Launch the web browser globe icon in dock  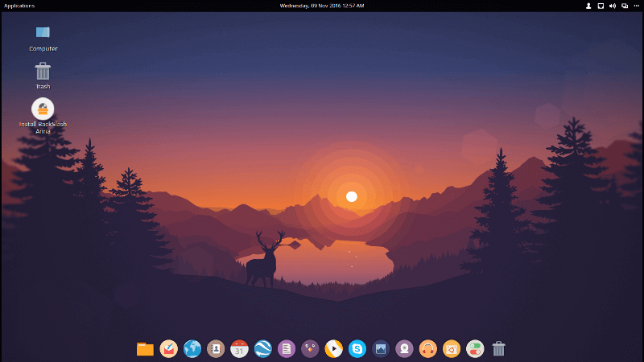point(192,348)
